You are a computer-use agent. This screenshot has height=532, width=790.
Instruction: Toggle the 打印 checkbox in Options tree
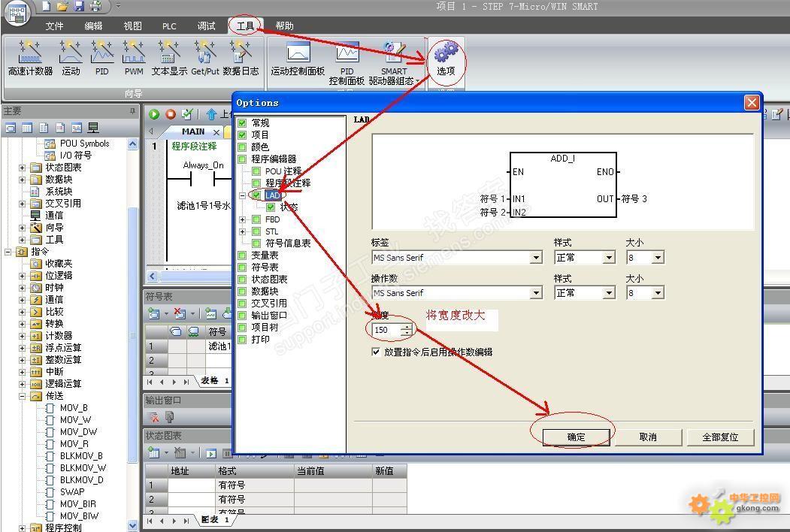(242, 340)
